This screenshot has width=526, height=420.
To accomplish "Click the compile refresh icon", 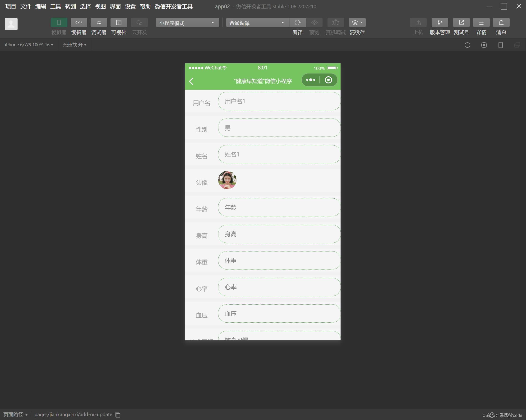I will pyautogui.click(x=297, y=23).
